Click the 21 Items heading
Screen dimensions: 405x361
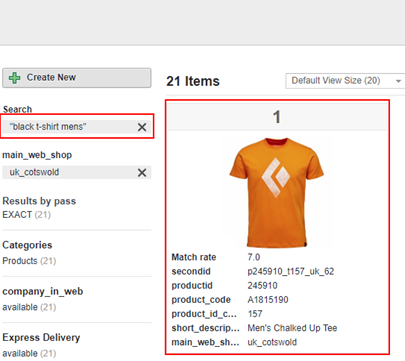[193, 81]
